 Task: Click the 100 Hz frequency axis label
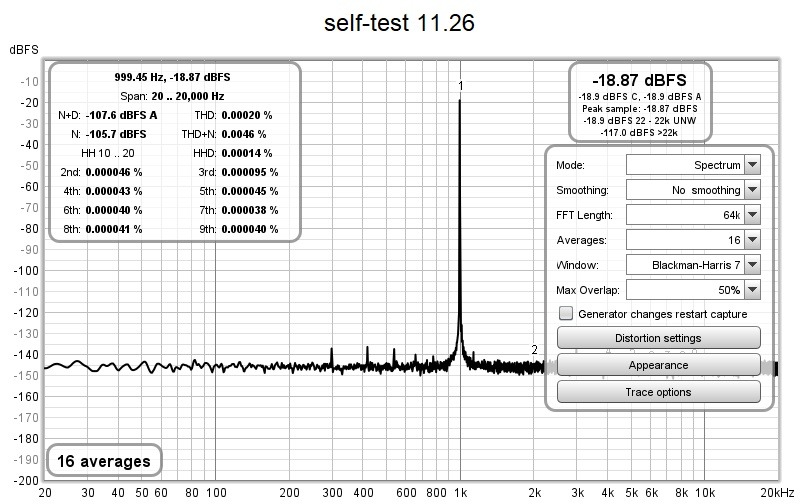pyautogui.click(x=216, y=493)
